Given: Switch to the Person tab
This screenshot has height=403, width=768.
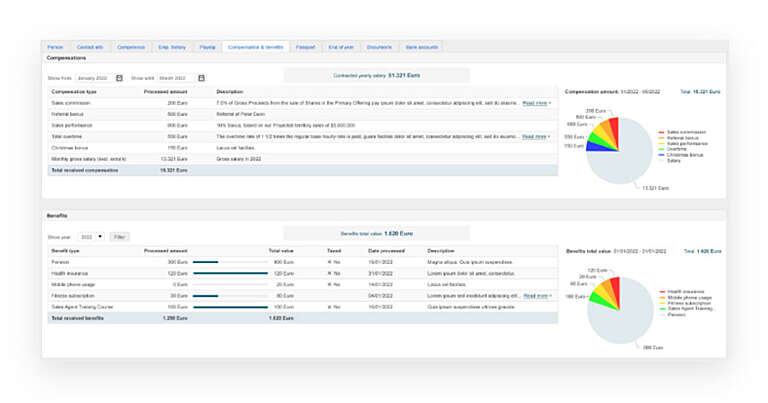Looking at the screenshot, I should pos(55,47).
